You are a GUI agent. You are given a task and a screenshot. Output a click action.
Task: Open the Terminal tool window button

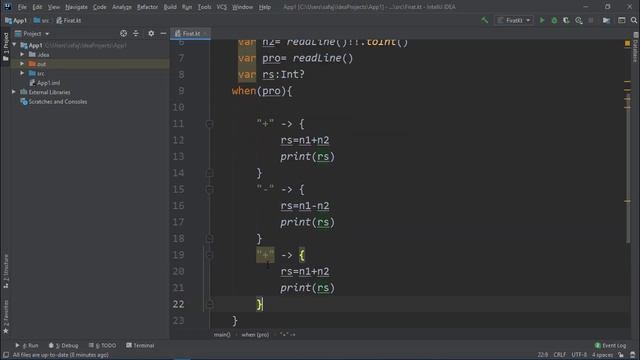[x=140, y=345]
